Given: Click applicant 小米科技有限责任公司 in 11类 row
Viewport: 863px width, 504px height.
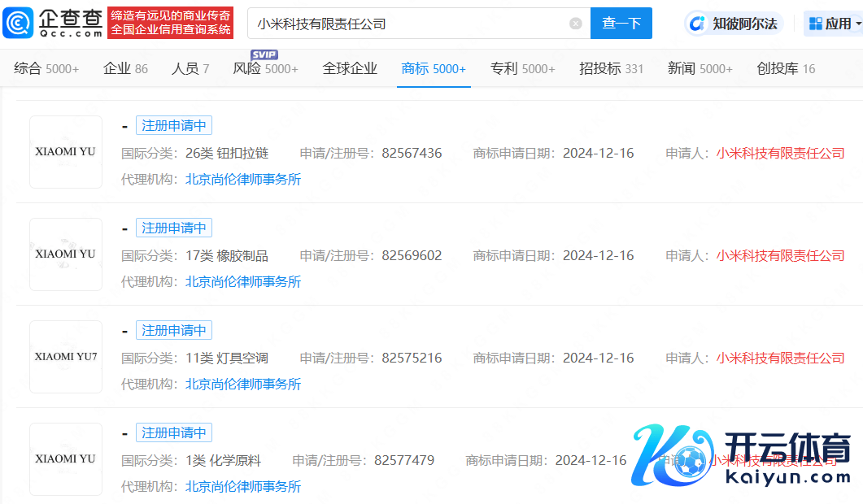Looking at the screenshot, I should (x=780, y=358).
